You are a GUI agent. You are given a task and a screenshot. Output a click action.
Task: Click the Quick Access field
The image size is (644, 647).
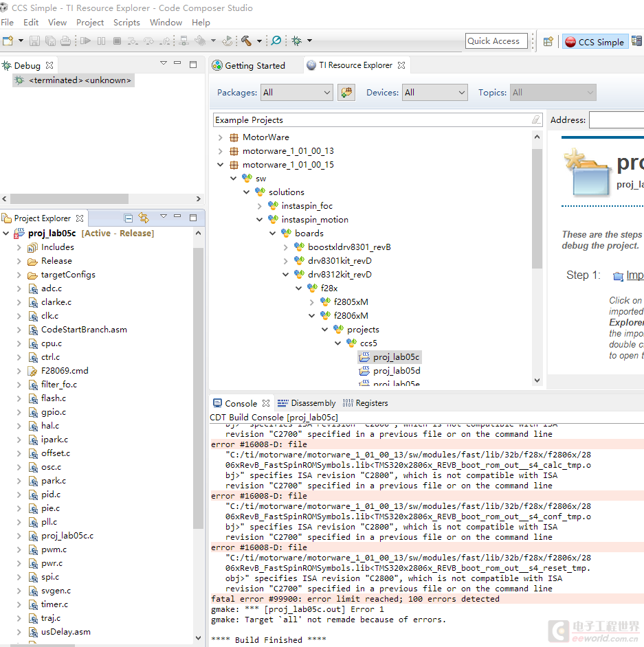(496, 41)
